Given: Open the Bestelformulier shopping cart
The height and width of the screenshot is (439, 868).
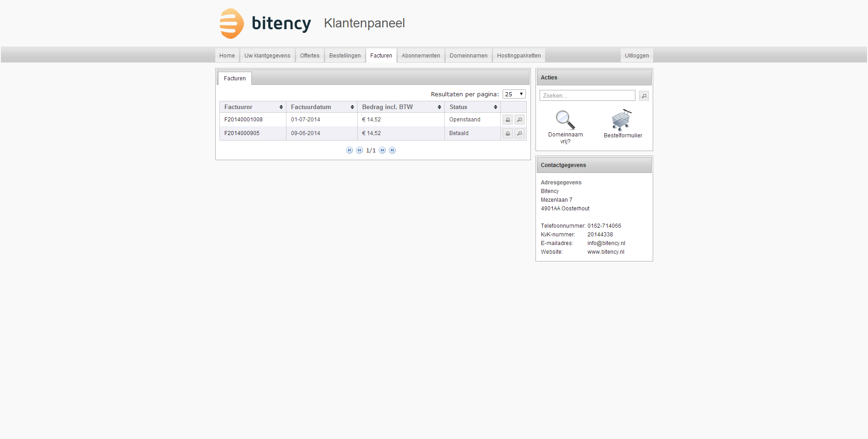Looking at the screenshot, I should [622, 120].
